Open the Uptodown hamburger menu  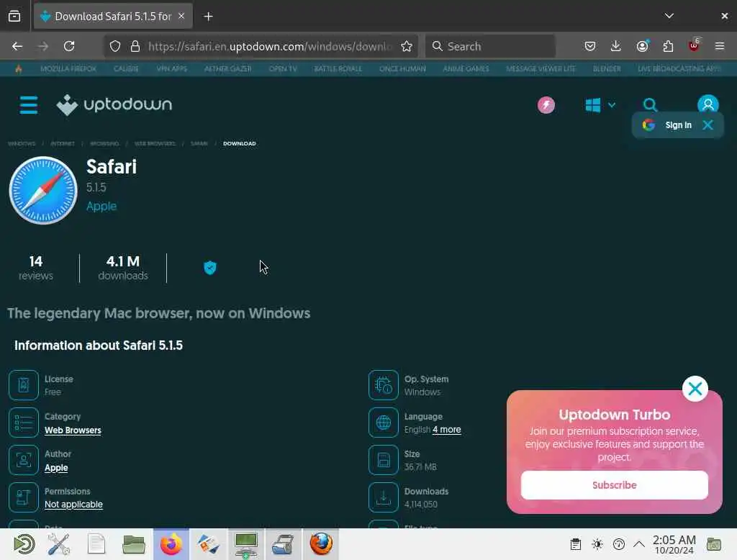click(29, 105)
